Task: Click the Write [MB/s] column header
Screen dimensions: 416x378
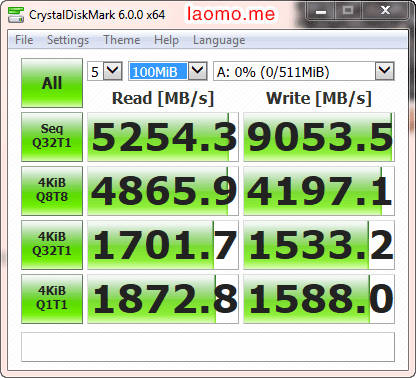Action: pos(319,98)
